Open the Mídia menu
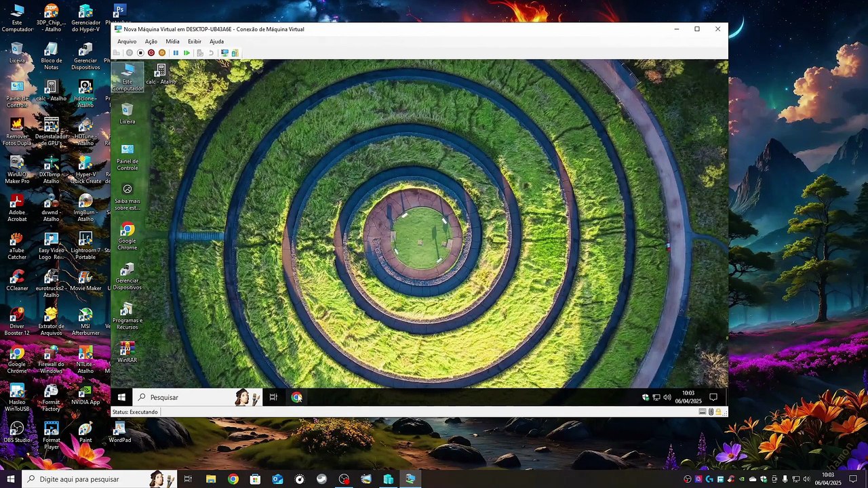Image resolution: width=868 pixels, height=488 pixels. 173,41
